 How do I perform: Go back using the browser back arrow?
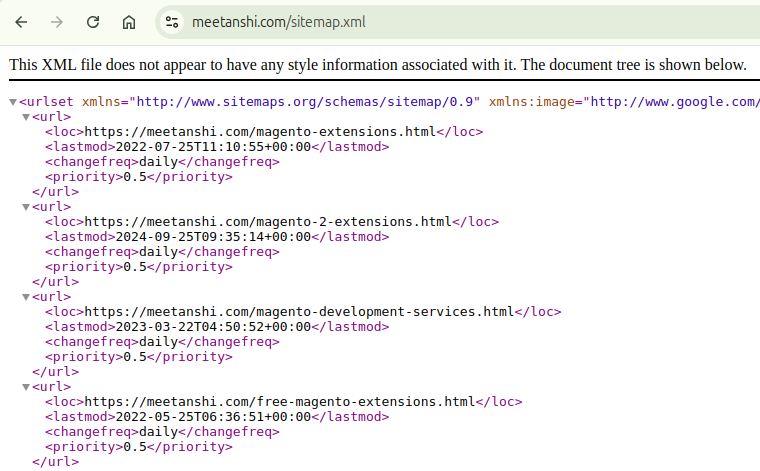21,22
